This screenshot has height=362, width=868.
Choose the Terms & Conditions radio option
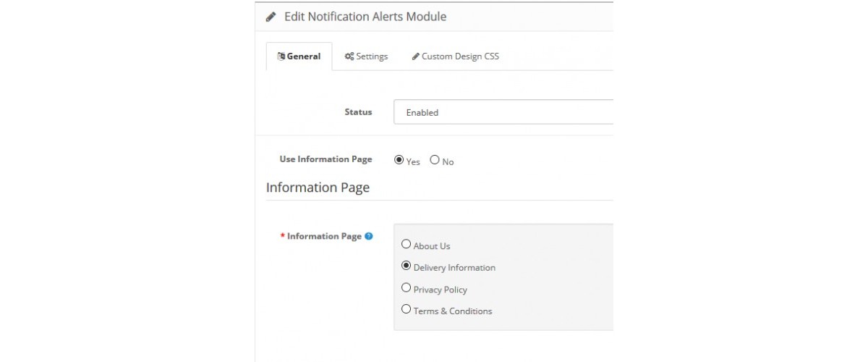point(406,309)
